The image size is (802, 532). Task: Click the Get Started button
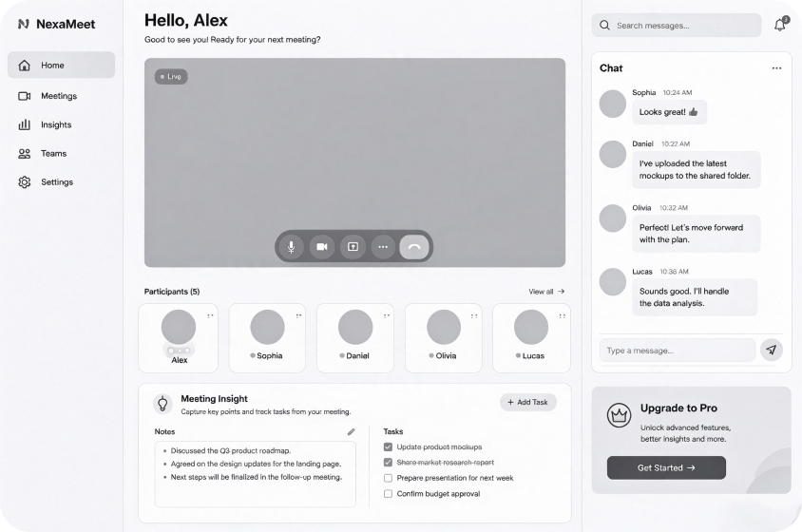(x=666, y=467)
